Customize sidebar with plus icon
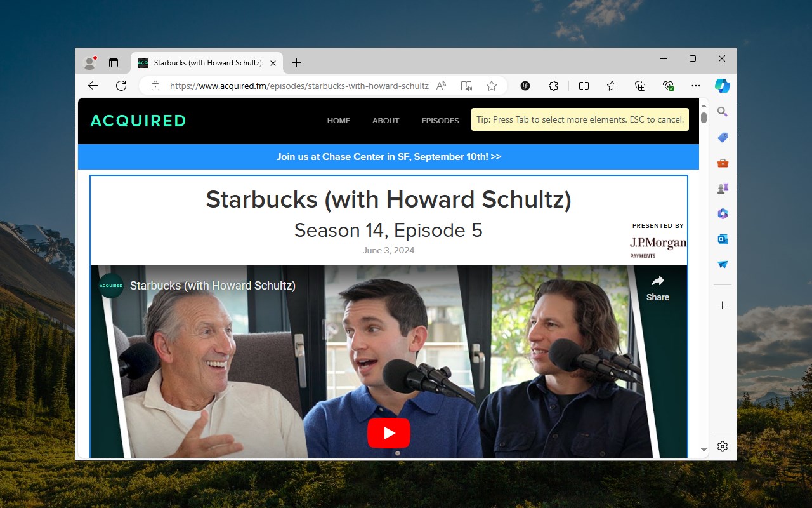Viewport: 812px width, 508px height. tap(723, 305)
